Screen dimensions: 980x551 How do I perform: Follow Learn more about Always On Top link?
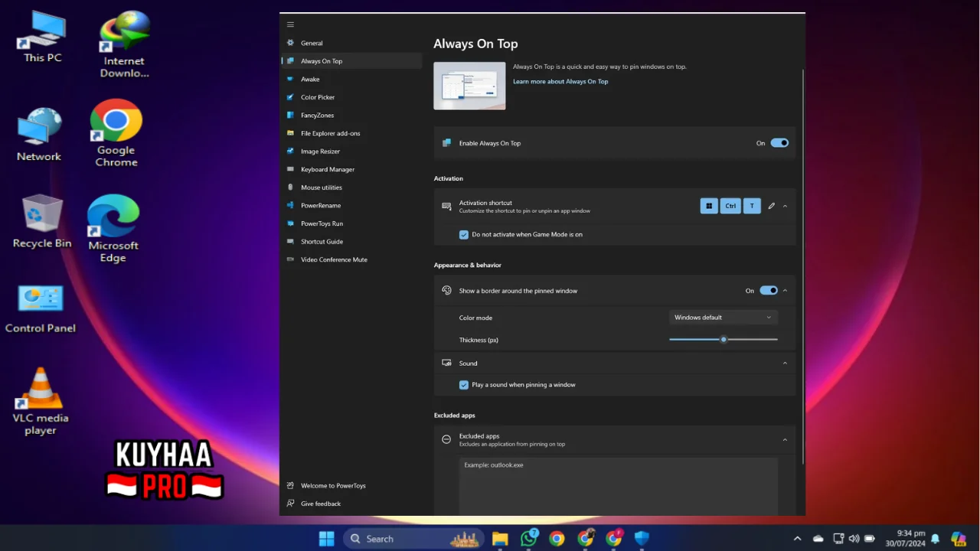click(560, 81)
